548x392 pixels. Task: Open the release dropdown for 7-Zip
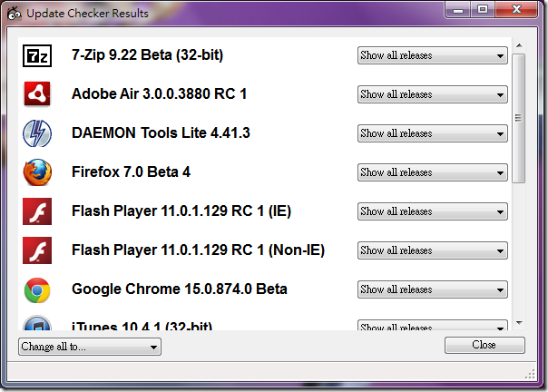[432, 55]
